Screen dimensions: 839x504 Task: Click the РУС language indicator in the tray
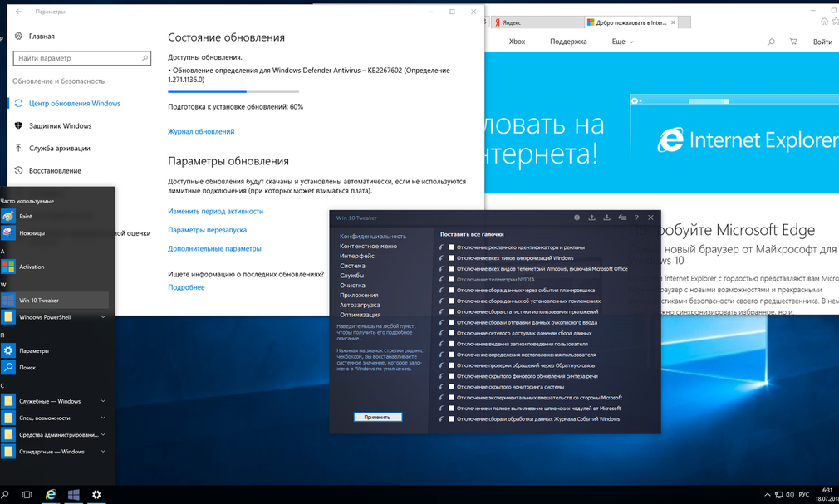pyautogui.click(x=803, y=495)
